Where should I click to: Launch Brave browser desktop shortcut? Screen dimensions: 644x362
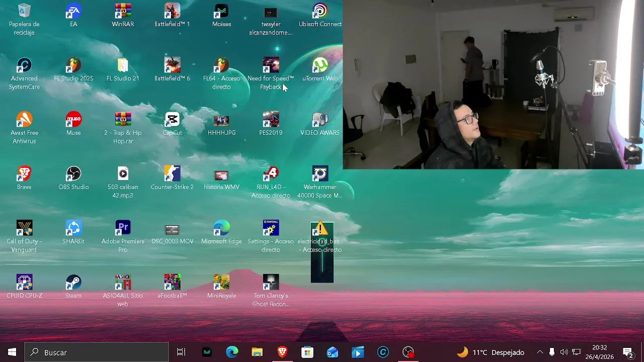tap(24, 178)
